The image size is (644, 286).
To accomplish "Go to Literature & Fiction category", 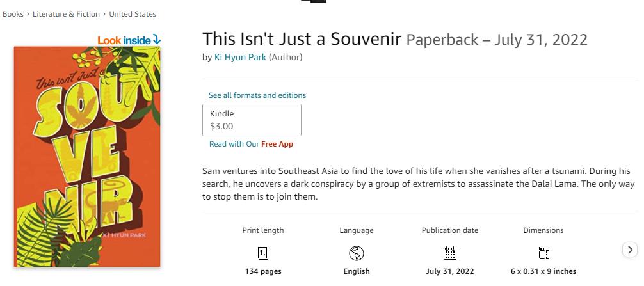I will tap(66, 14).
